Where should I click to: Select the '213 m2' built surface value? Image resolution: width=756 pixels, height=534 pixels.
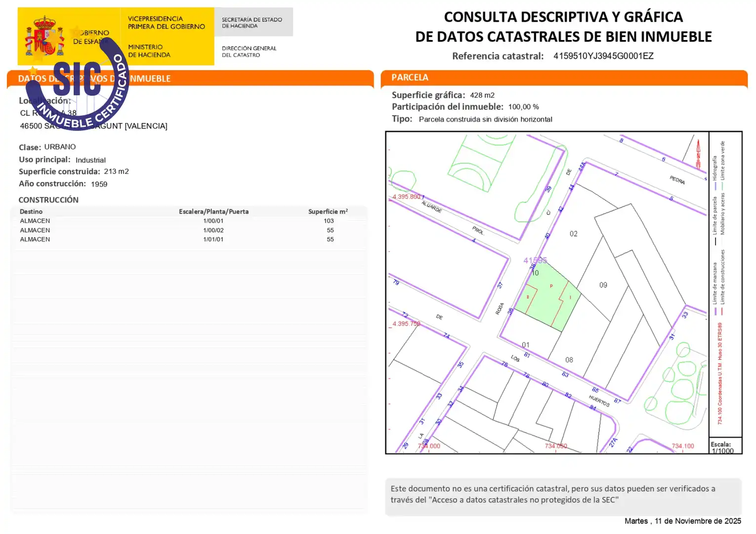click(116, 172)
